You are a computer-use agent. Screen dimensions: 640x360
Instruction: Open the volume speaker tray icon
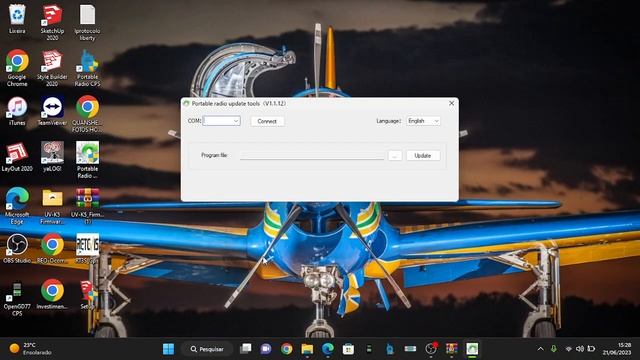pos(580,349)
